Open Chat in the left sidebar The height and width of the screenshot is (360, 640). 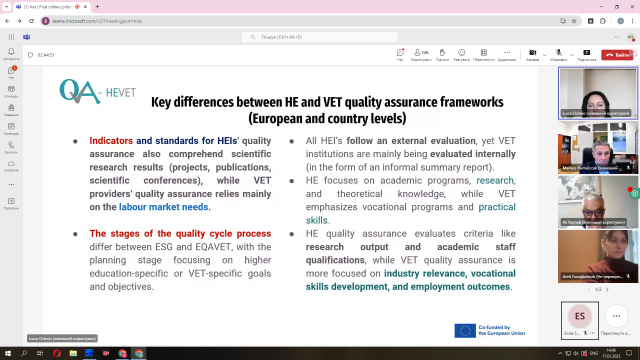(x=11, y=72)
